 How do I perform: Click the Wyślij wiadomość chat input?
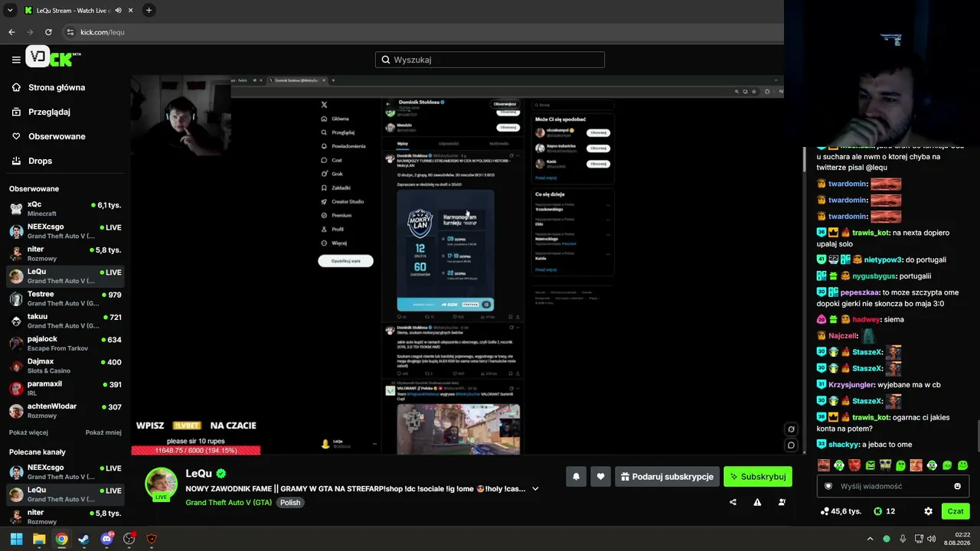tap(892, 486)
